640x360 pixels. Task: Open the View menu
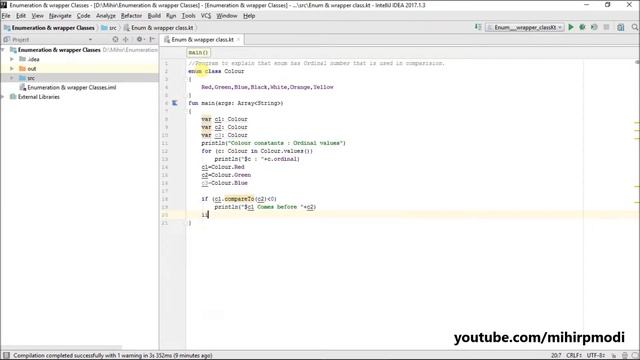coord(38,16)
